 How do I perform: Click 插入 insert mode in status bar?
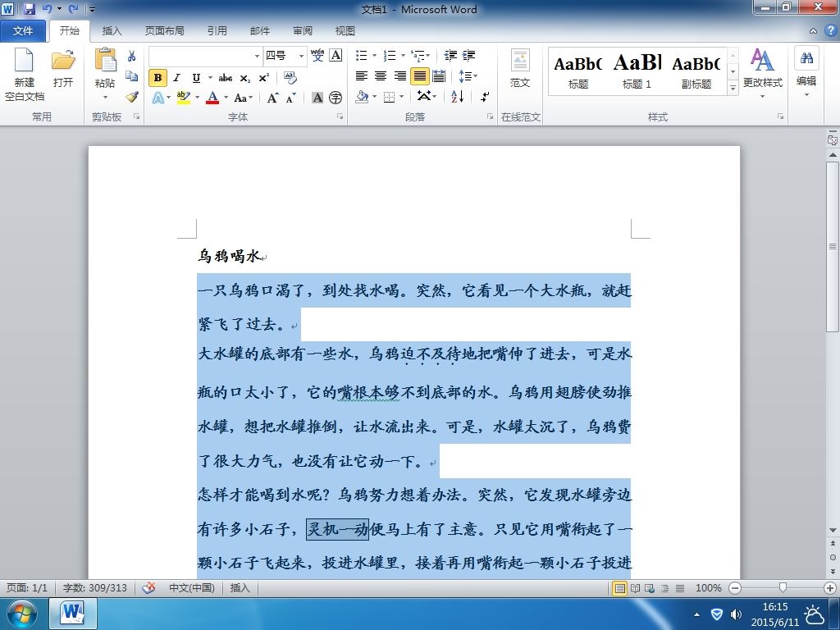240,587
